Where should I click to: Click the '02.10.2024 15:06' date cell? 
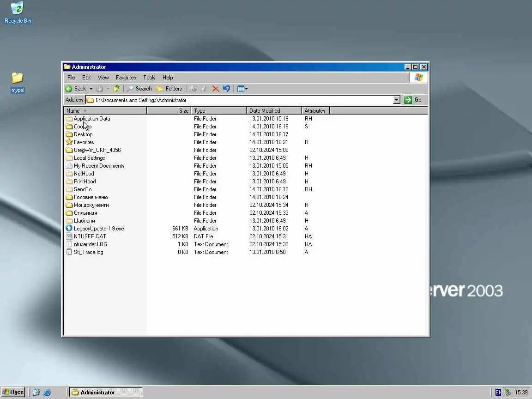click(269, 150)
